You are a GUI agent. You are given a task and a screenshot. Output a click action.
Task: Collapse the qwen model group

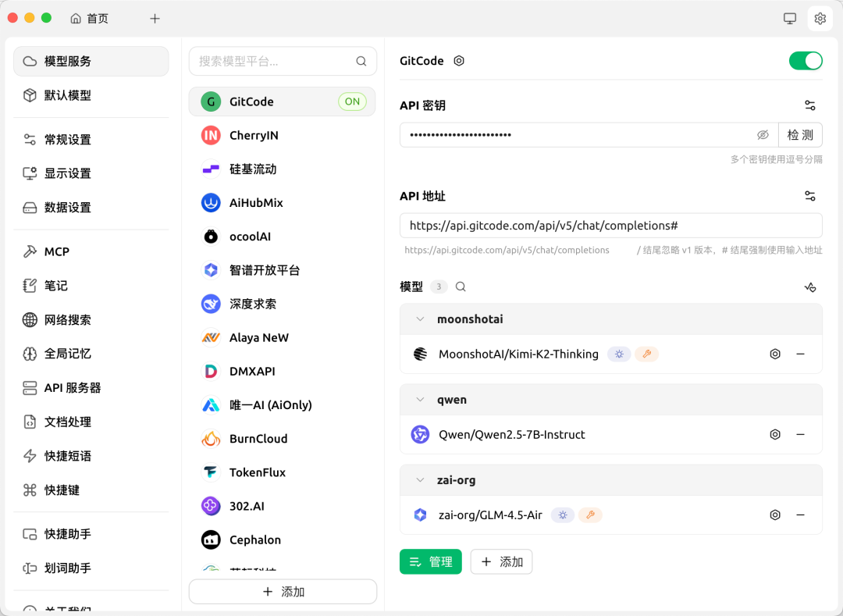point(420,400)
